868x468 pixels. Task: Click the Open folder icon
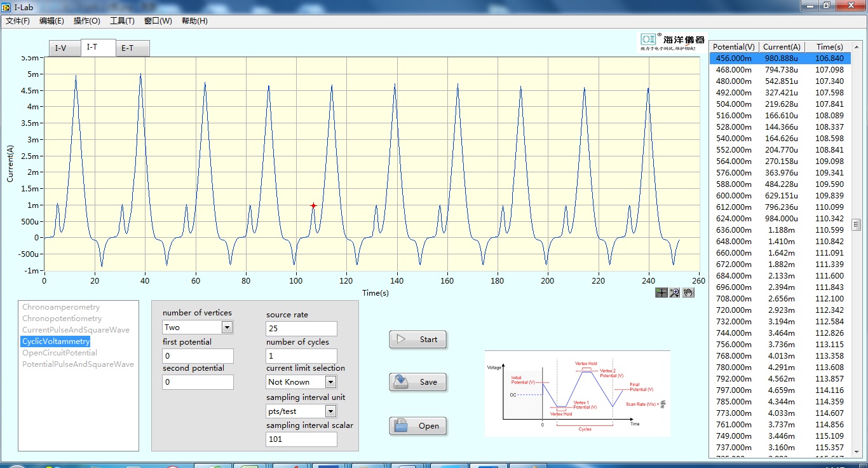coord(400,426)
